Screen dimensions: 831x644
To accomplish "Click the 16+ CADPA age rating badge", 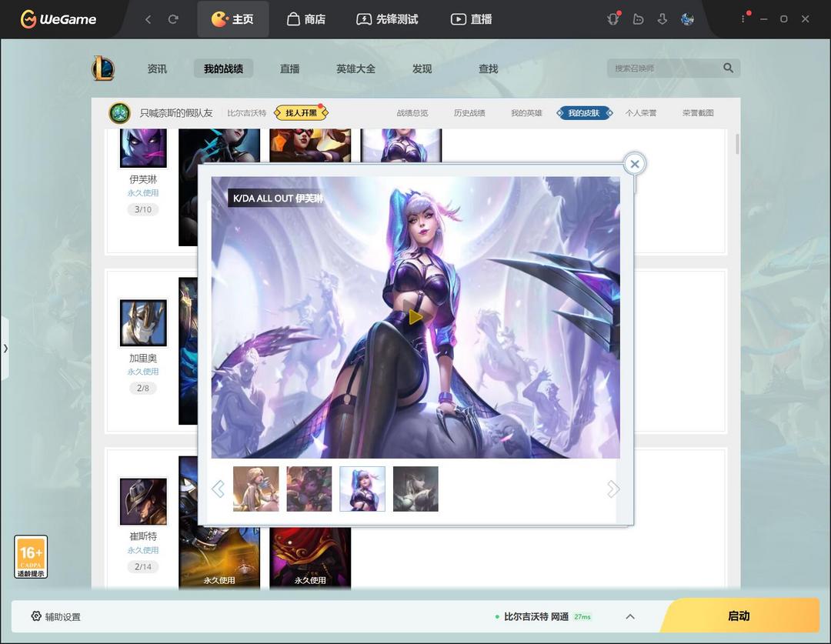I will (31, 556).
